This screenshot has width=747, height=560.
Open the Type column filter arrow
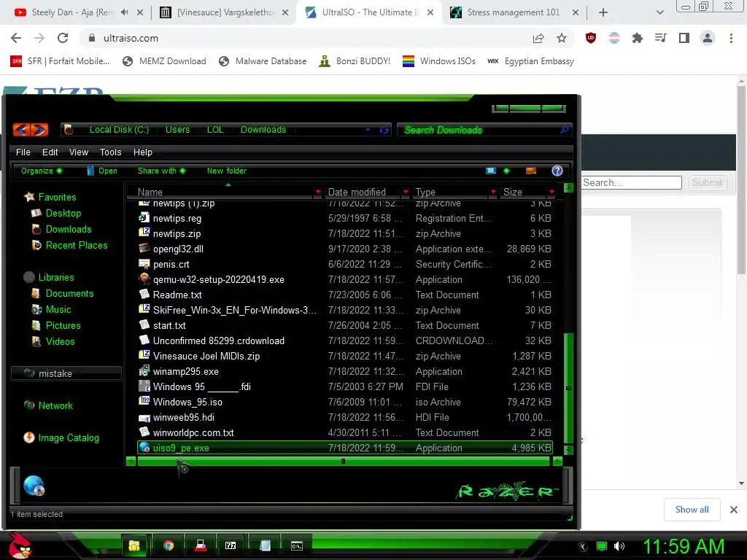[493, 192]
